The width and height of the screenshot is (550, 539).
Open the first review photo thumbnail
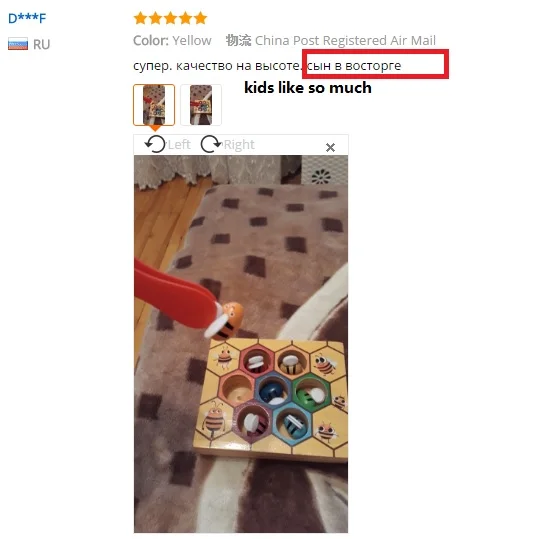154,105
